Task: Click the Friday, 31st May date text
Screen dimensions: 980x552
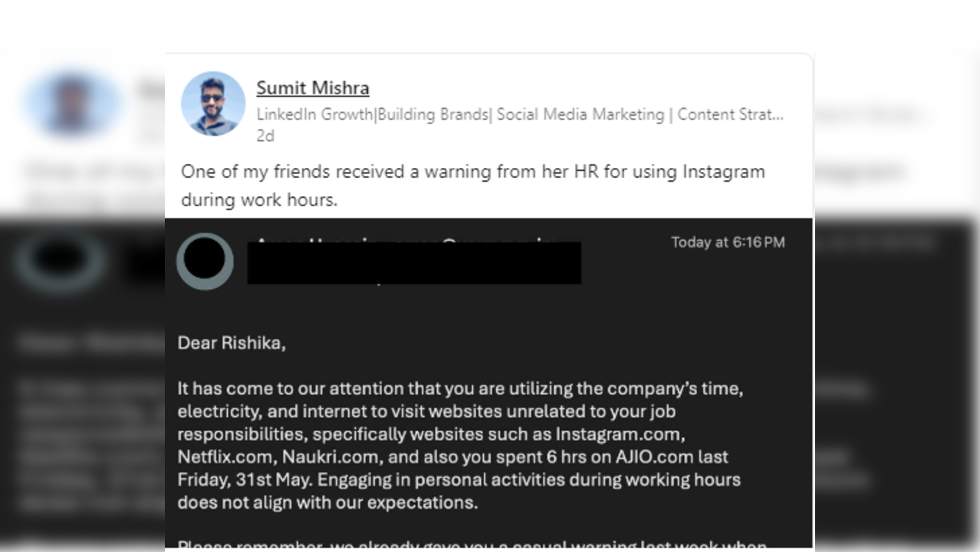Action: 245,480
